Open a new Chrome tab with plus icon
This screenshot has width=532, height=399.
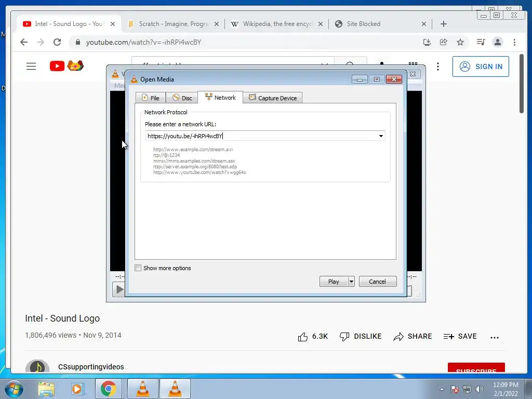tap(444, 24)
